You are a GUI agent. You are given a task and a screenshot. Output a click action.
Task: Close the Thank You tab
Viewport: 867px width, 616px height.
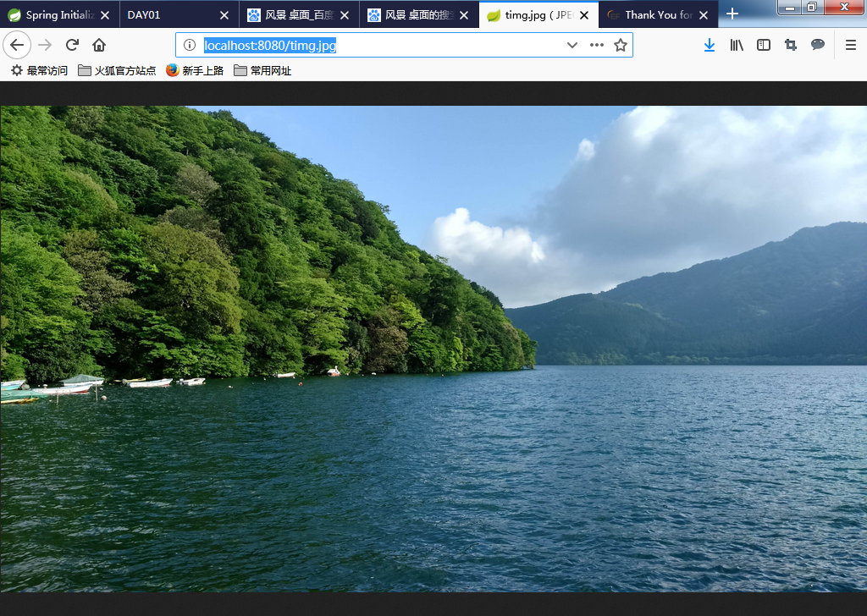coord(703,14)
